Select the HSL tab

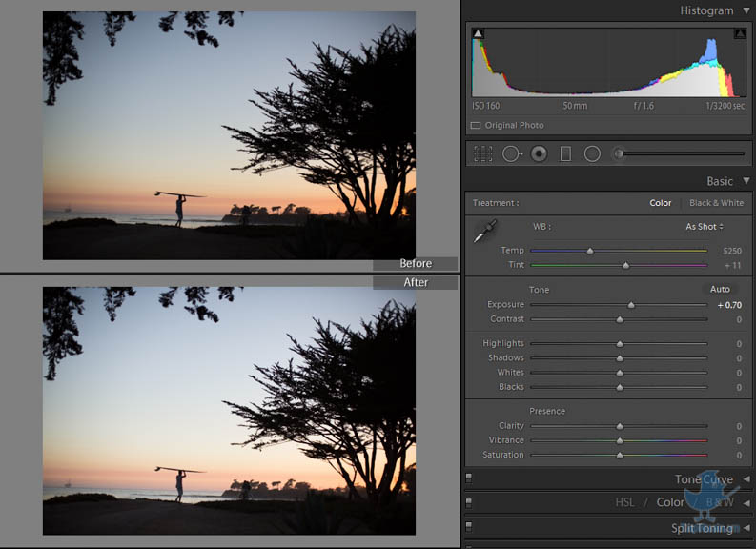click(x=624, y=502)
